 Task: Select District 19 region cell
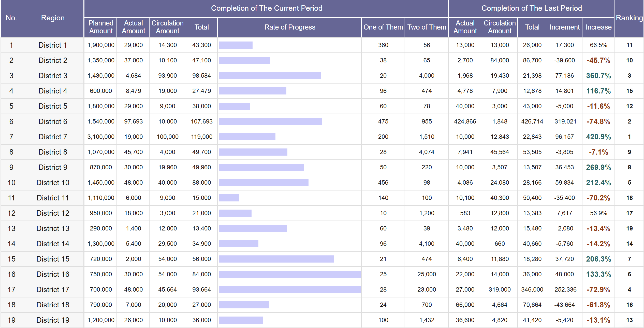[x=53, y=320]
